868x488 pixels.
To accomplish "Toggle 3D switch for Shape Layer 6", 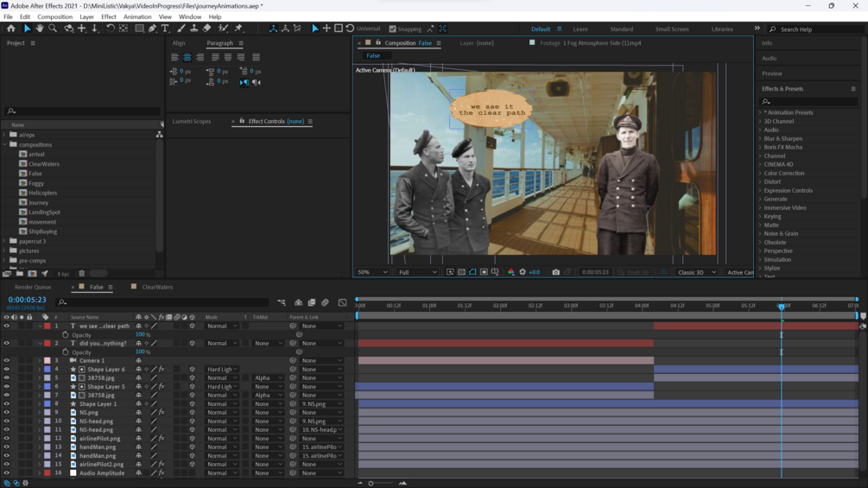I will (192, 369).
